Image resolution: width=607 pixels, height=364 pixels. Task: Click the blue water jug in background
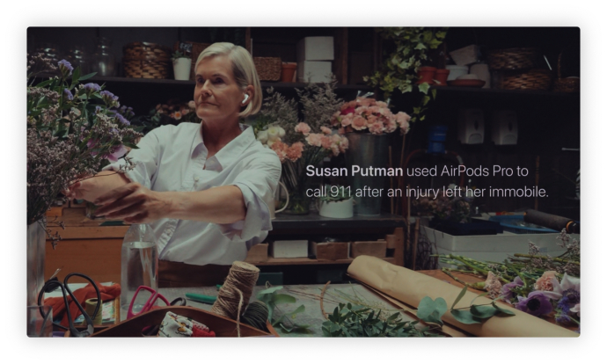click(437, 139)
